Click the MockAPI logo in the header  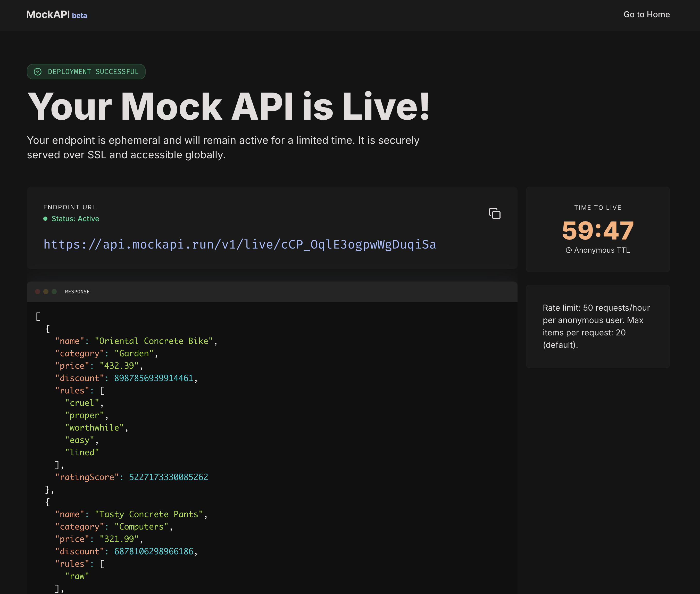[48, 14]
